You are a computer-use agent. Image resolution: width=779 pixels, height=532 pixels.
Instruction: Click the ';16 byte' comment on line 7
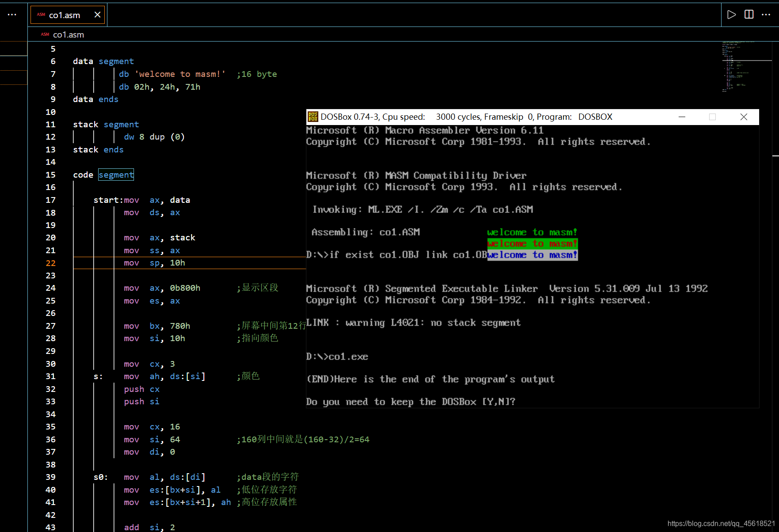point(257,74)
